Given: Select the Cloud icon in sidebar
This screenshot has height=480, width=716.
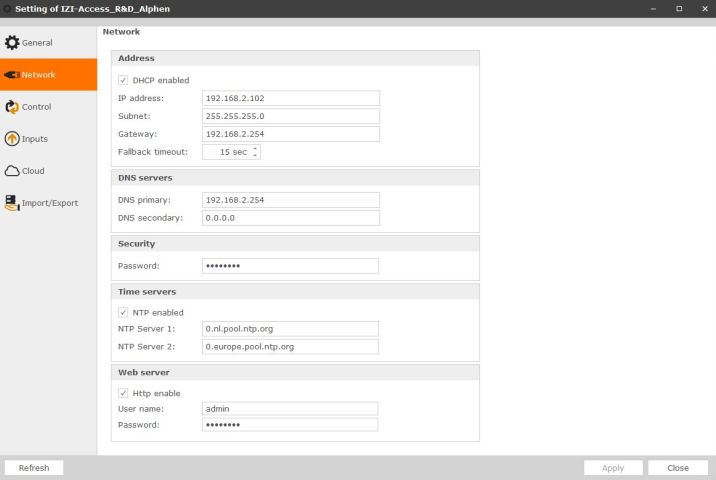Looking at the screenshot, I should click(12, 171).
